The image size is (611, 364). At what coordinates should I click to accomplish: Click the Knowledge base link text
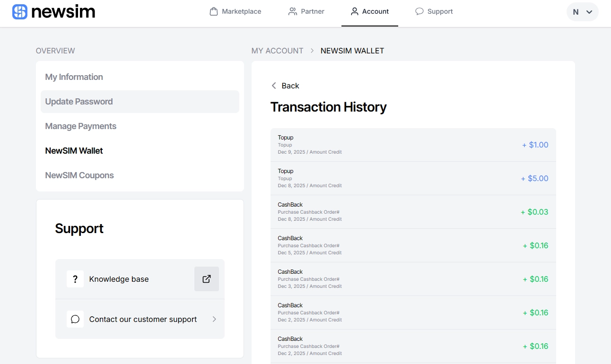[119, 279]
